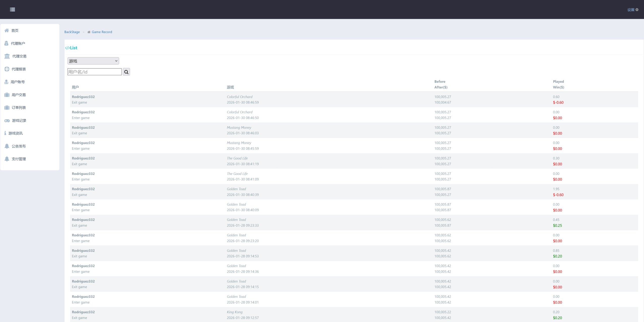Screen dimensions: 644x322
Task: Open 用户账号 menu item
Action: pyautogui.click(x=18, y=82)
